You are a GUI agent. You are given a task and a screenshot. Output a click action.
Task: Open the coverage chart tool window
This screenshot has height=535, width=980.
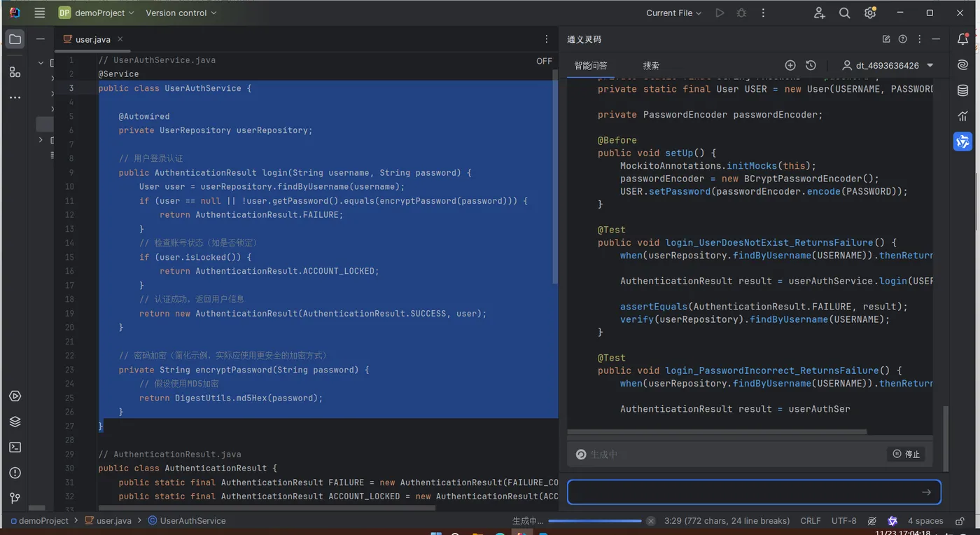tap(962, 116)
